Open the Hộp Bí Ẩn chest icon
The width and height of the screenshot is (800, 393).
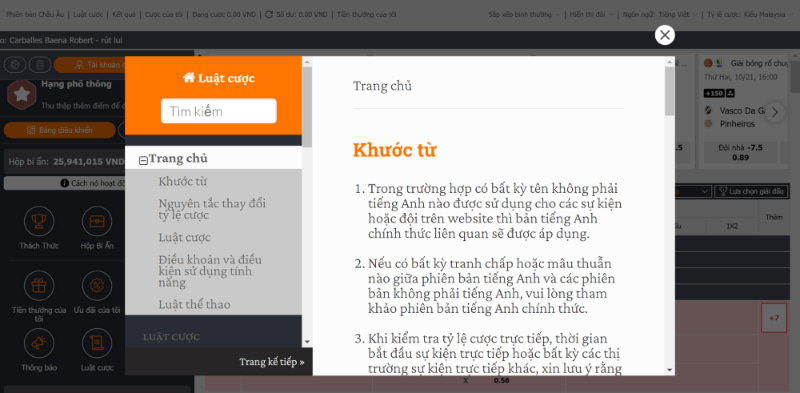point(97,222)
